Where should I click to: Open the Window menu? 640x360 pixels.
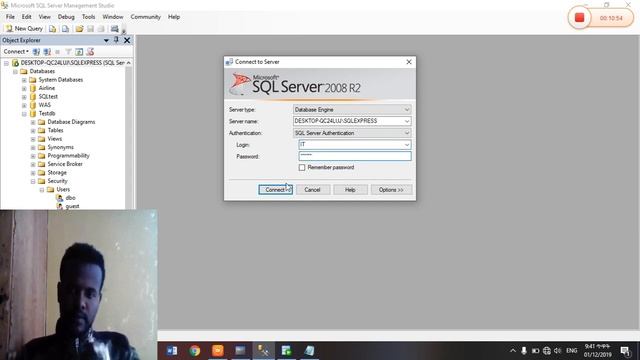113,17
